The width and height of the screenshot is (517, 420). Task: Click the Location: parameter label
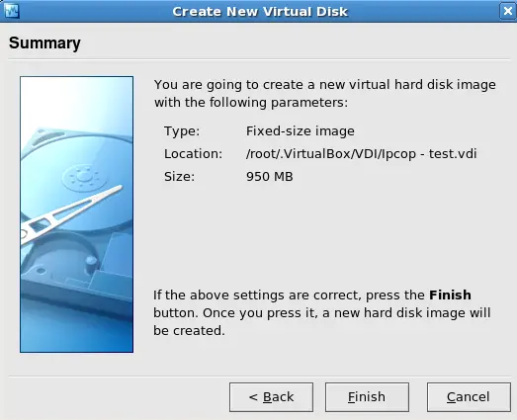point(193,153)
